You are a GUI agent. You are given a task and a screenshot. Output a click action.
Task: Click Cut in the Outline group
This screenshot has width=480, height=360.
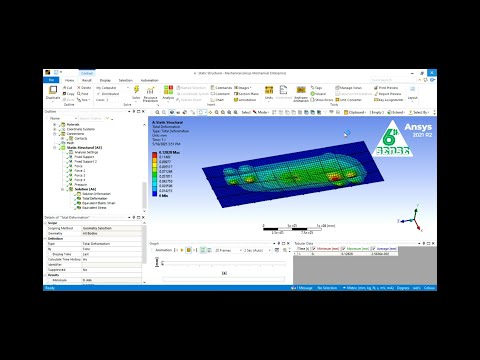[68, 88]
